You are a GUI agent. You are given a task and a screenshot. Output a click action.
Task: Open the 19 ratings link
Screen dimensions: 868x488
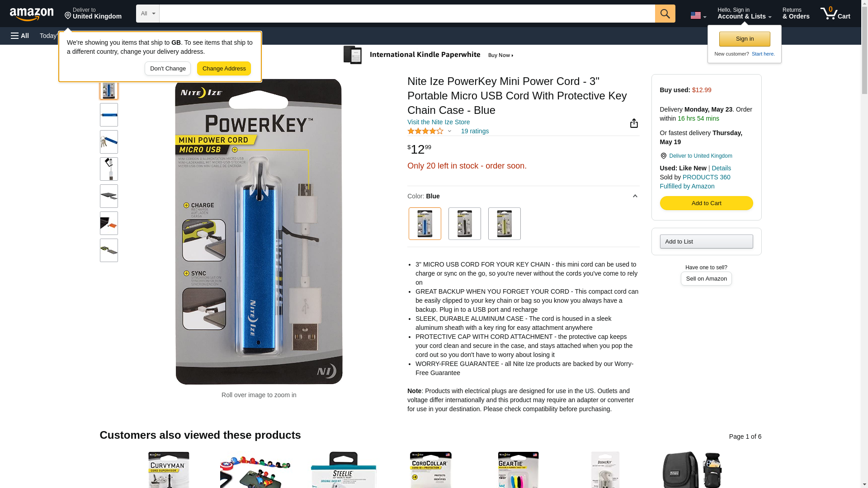click(x=475, y=131)
